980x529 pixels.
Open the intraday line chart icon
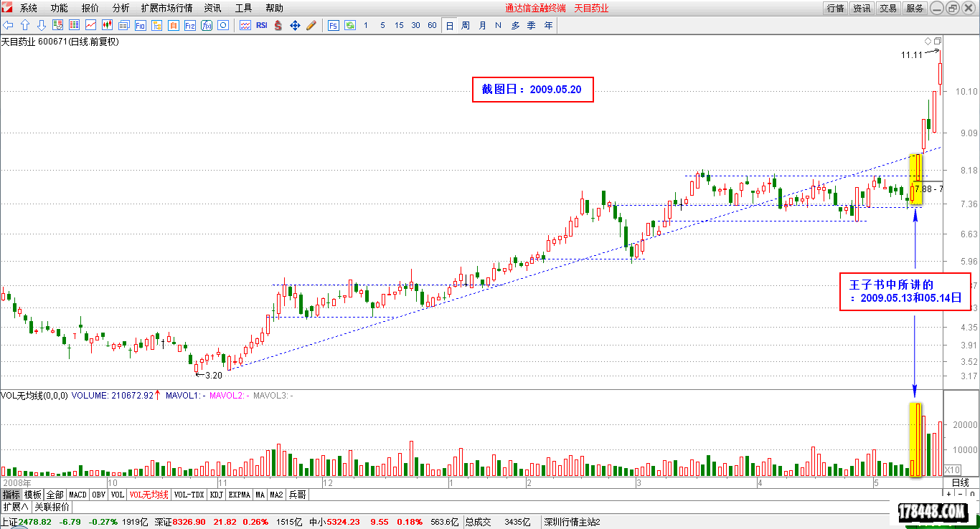pyautogui.click(x=90, y=25)
